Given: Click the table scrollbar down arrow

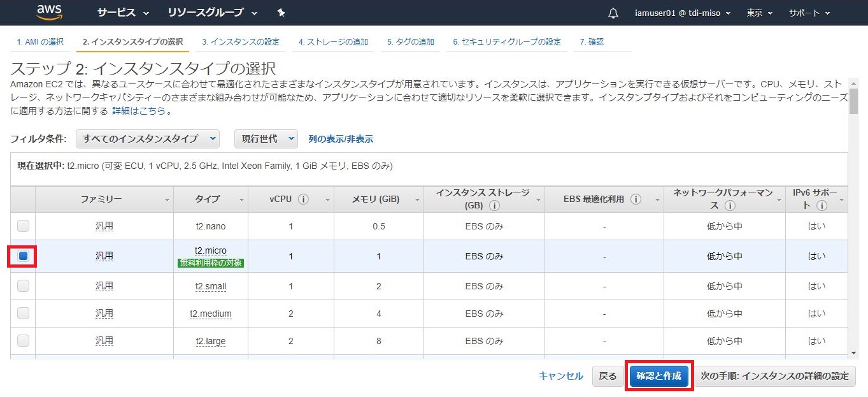Looking at the screenshot, I should (x=854, y=352).
